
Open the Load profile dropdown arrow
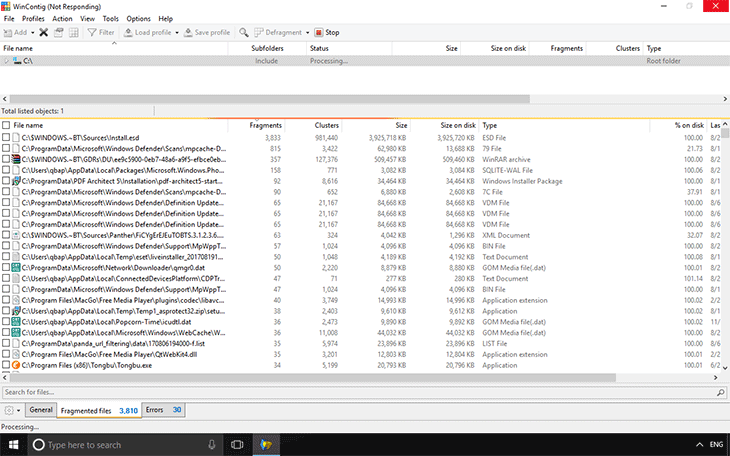pos(177,33)
